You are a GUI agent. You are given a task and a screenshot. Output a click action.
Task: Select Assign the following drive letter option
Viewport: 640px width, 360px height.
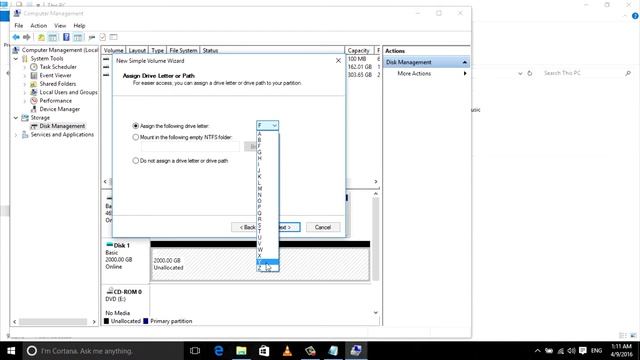(136, 126)
